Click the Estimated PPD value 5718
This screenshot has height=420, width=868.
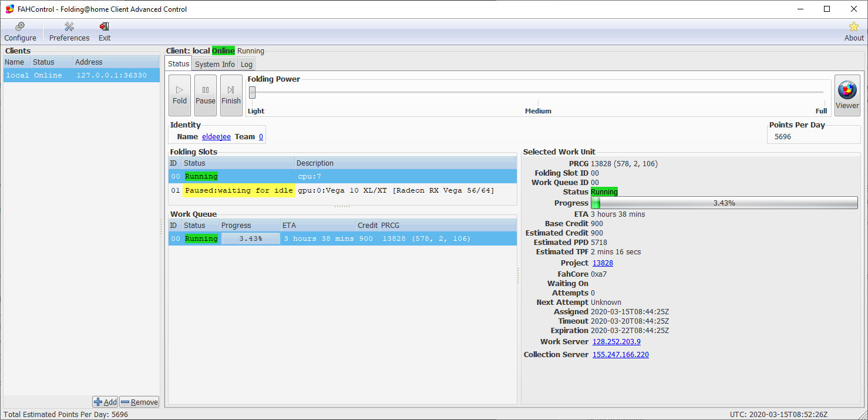pyautogui.click(x=599, y=243)
